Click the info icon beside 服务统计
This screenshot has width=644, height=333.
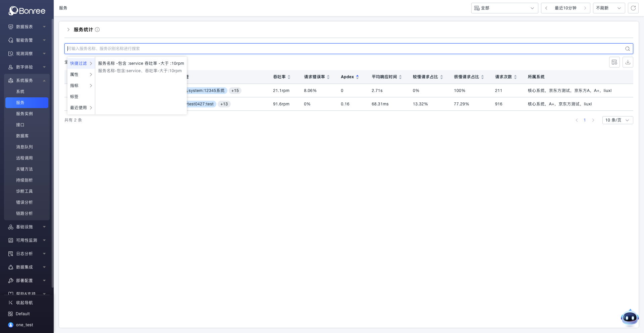click(x=97, y=30)
